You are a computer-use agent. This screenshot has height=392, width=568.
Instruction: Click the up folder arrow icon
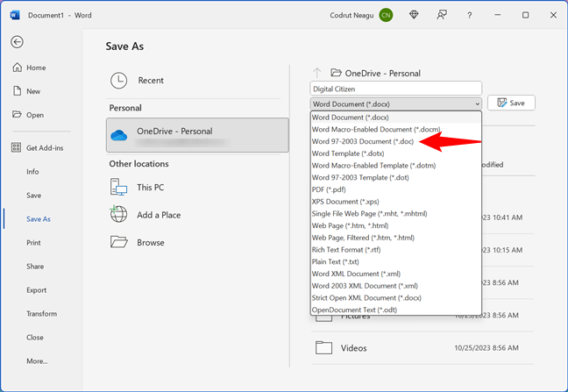tap(316, 74)
